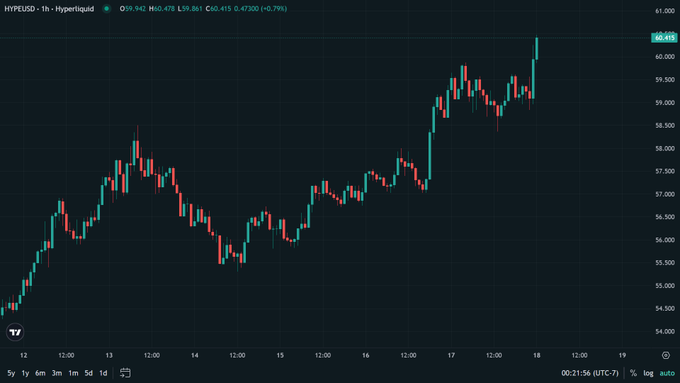Click the date label 18 on time axis
Image resolution: width=680 pixels, height=383 pixels.
pyautogui.click(x=536, y=355)
